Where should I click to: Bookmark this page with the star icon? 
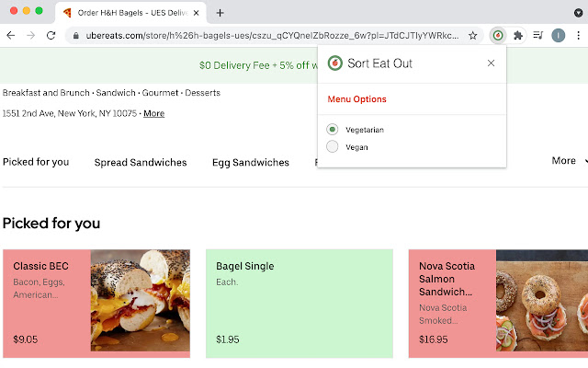click(472, 35)
